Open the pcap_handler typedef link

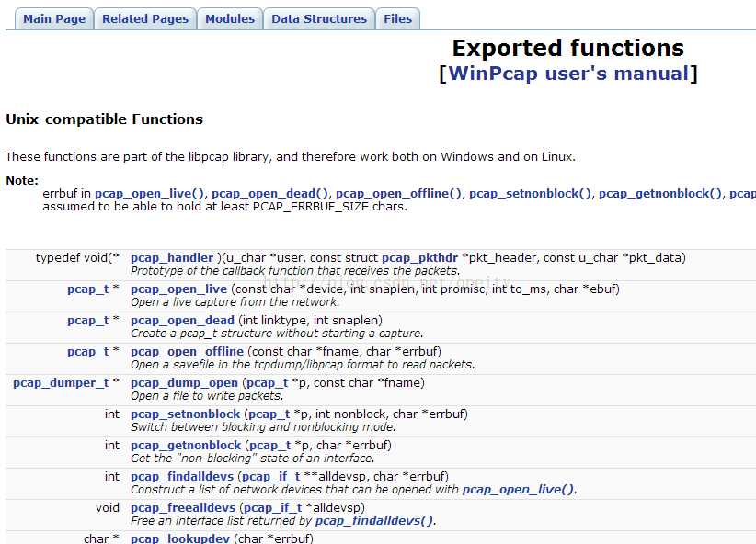click(172, 258)
